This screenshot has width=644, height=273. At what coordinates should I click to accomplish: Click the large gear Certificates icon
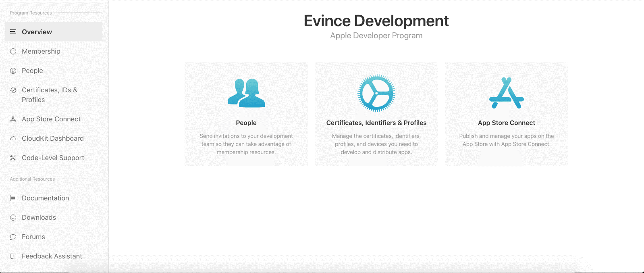(376, 93)
